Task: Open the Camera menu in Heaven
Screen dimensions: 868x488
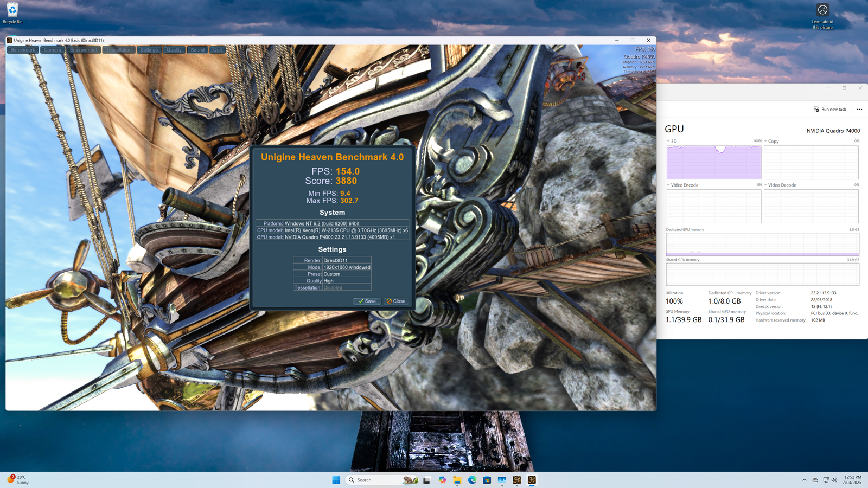Action: [x=53, y=50]
